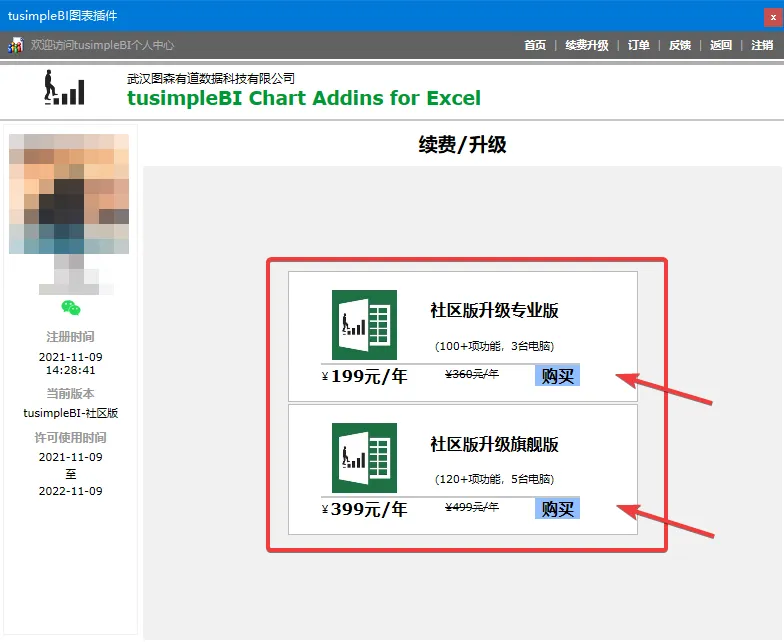
Task: Click the tusimpleBI Chart Addins for Excel heading
Action: pos(304,98)
